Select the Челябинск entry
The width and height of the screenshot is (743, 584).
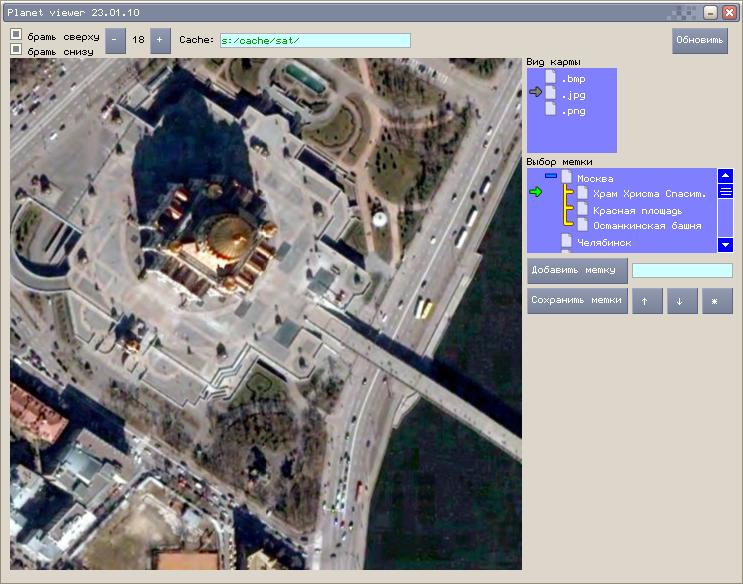(604, 243)
